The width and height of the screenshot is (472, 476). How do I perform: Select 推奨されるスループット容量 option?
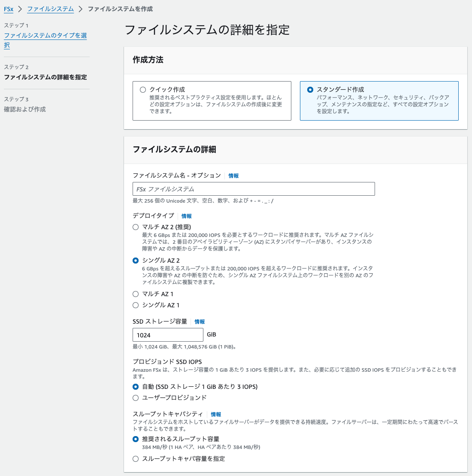[136, 439]
